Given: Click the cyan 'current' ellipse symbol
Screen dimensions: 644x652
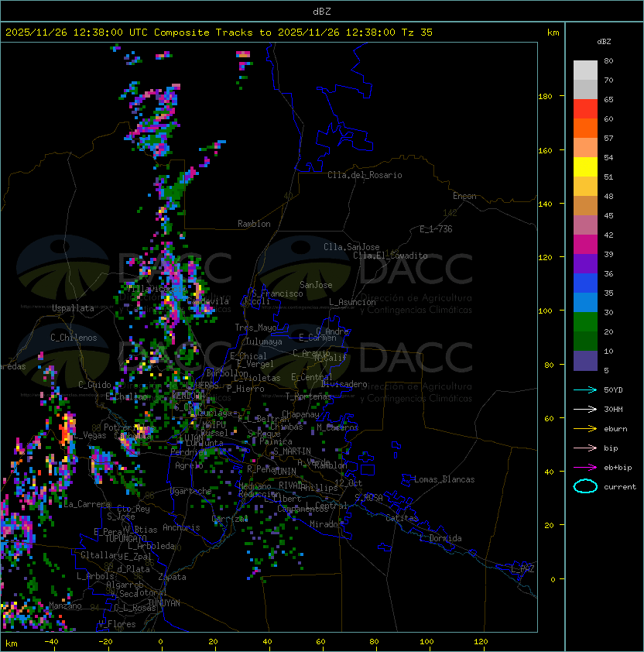Looking at the screenshot, I should 585,486.
